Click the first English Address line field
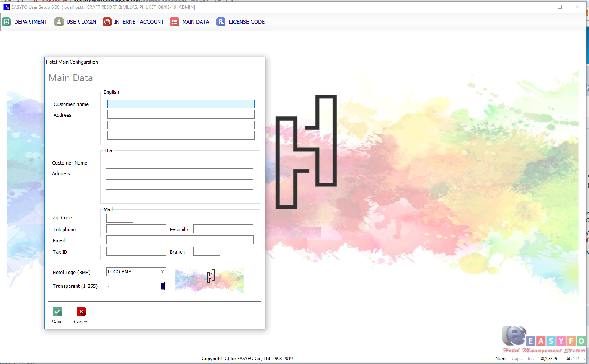The width and height of the screenshot is (589, 364). (181, 114)
